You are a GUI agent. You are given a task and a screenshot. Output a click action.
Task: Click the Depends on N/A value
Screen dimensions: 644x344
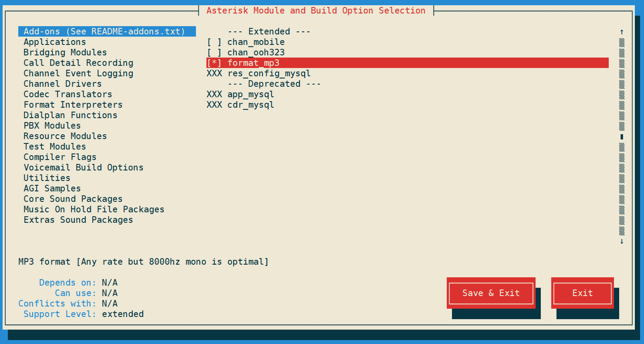[x=110, y=283]
